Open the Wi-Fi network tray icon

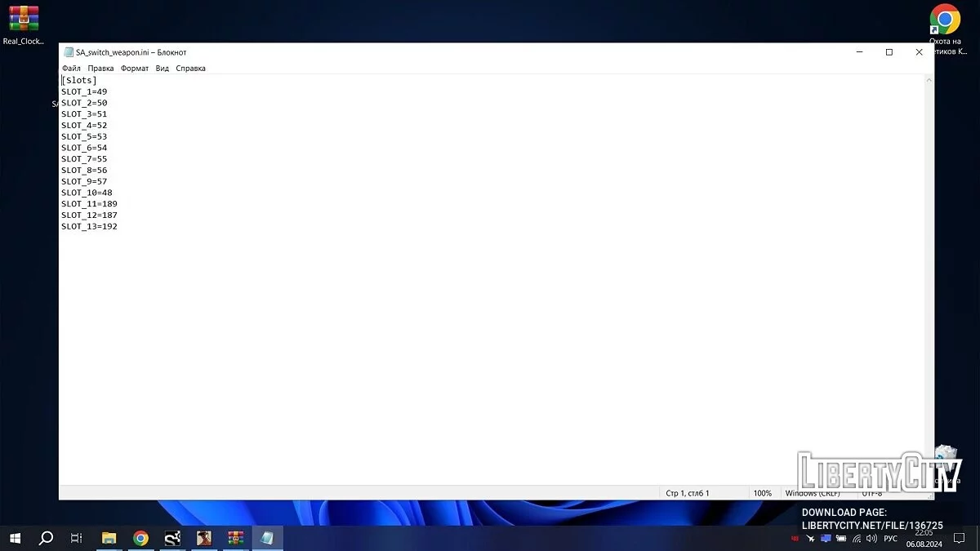click(x=856, y=539)
